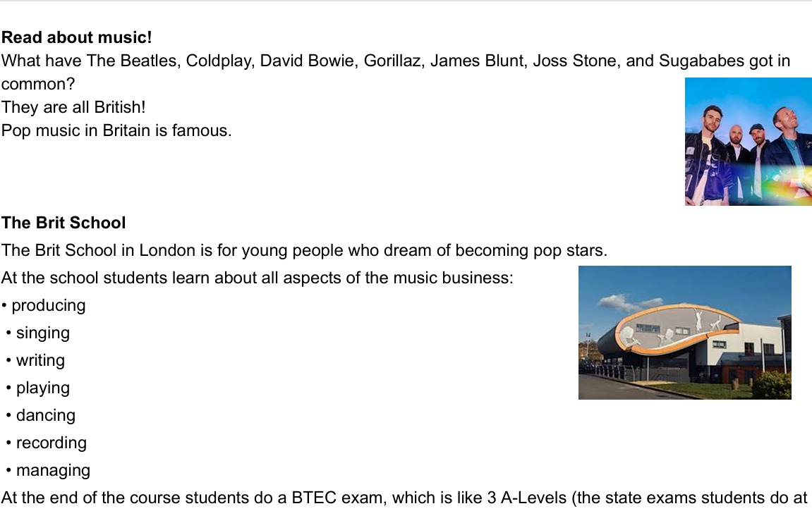Click 'The Brit School' heading

(x=63, y=223)
